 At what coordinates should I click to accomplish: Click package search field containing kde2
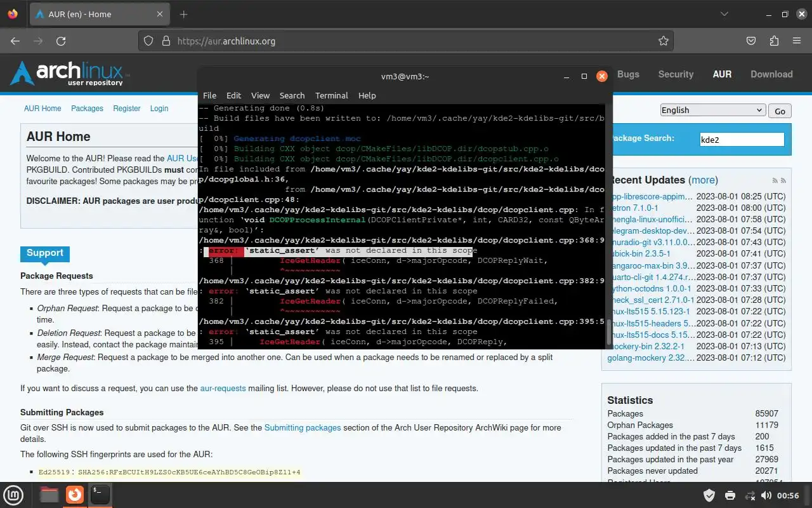[742, 140]
